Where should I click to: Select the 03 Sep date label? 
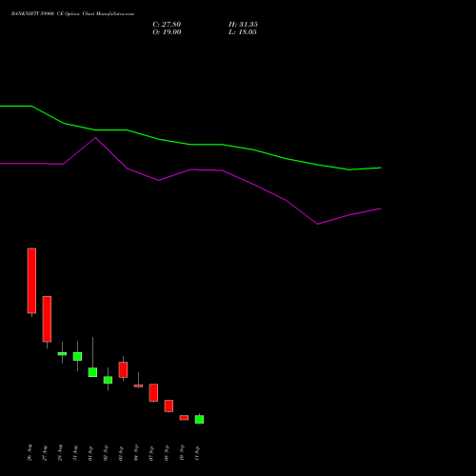(121, 453)
